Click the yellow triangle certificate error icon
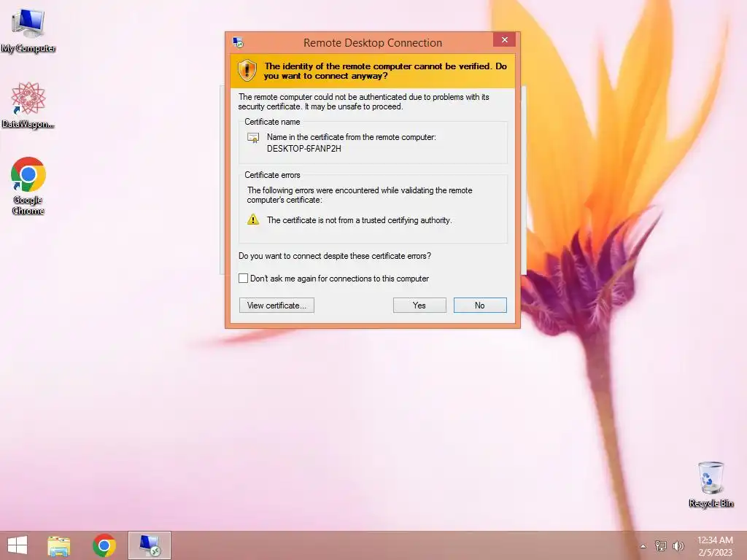The width and height of the screenshot is (747, 560). (253, 219)
